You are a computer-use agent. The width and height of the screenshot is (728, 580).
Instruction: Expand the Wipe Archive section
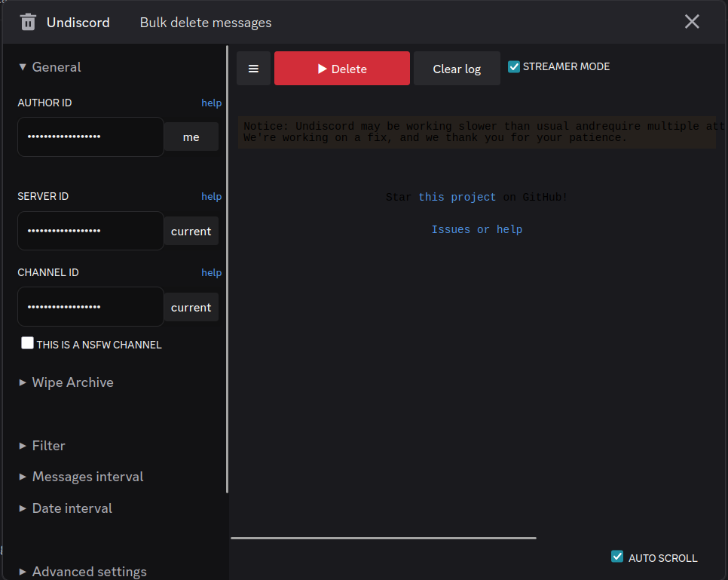66,382
